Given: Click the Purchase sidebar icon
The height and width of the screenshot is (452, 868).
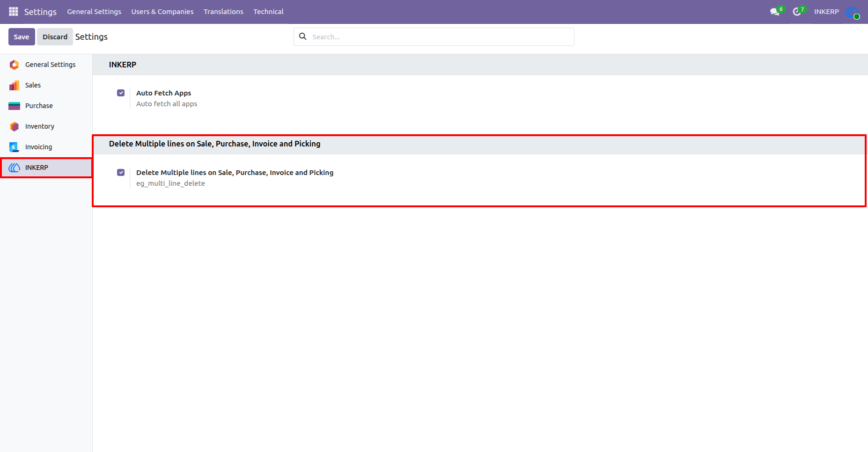Looking at the screenshot, I should click(14, 106).
